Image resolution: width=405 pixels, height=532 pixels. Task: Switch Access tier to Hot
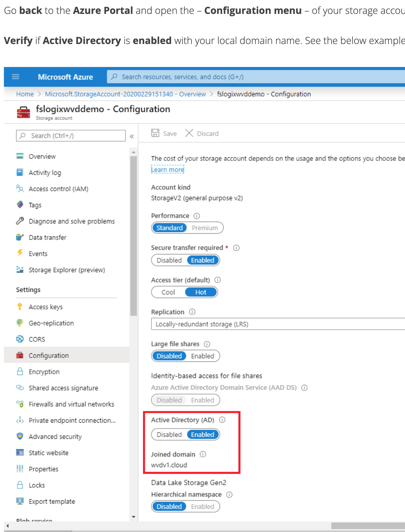pyautogui.click(x=201, y=292)
